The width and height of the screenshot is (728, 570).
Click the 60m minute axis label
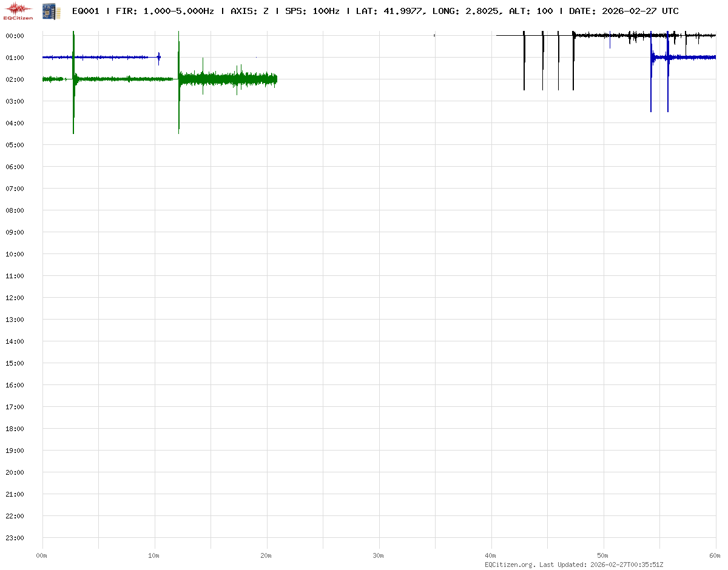point(715,555)
